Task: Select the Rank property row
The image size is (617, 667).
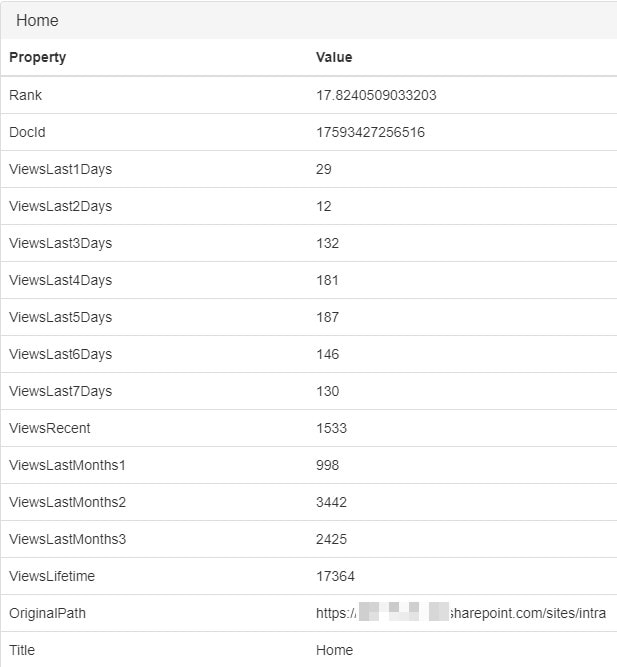Action: [26, 95]
